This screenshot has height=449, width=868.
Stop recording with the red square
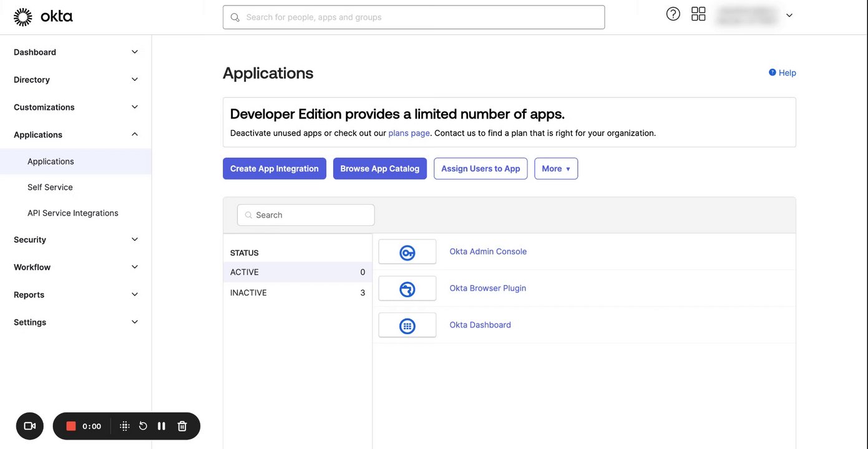click(x=71, y=426)
